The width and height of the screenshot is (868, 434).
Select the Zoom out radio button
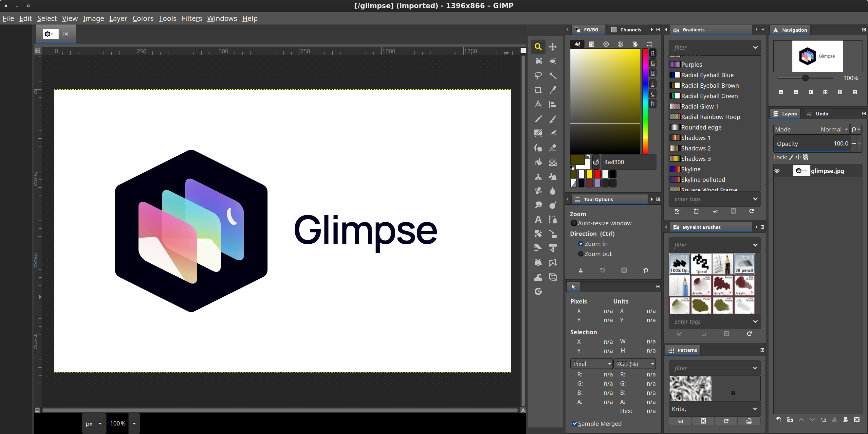(581, 254)
